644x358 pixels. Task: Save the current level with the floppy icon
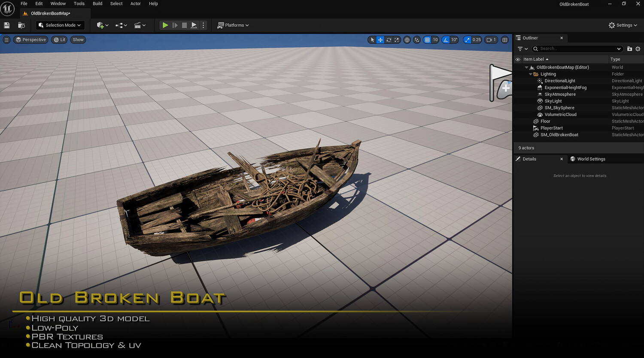pyautogui.click(x=7, y=25)
